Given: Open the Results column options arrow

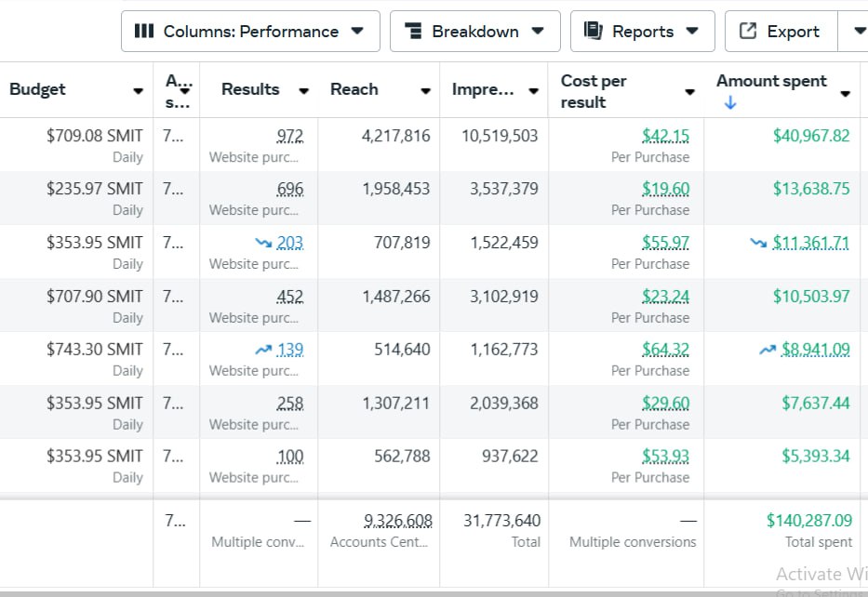Looking at the screenshot, I should pyautogui.click(x=303, y=91).
